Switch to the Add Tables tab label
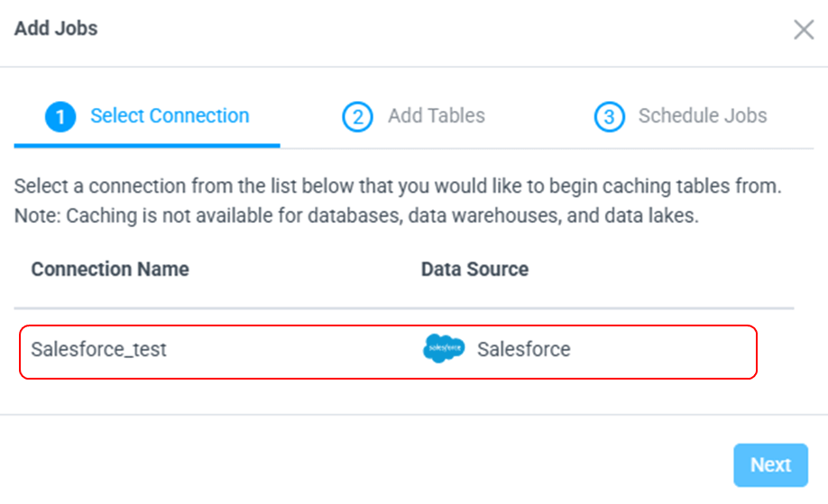 437,116
